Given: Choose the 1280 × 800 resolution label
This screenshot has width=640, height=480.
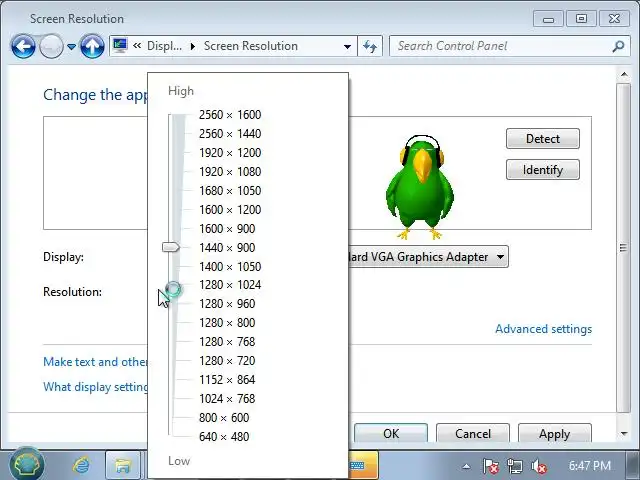Looking at the screenshot, I should [x=227, y=322].
